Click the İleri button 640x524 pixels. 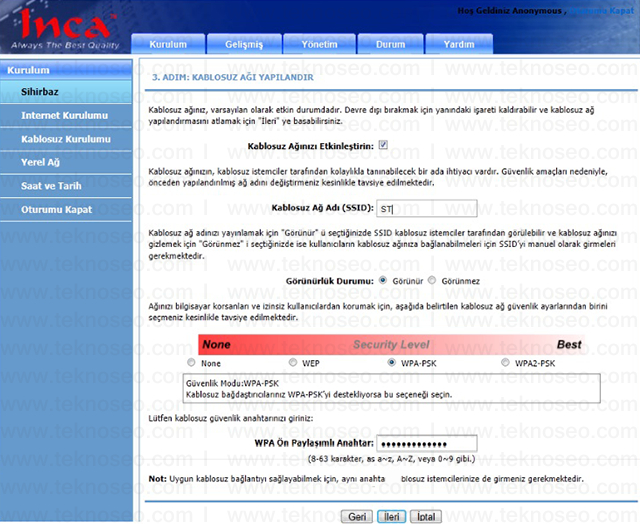pos(391,517)
